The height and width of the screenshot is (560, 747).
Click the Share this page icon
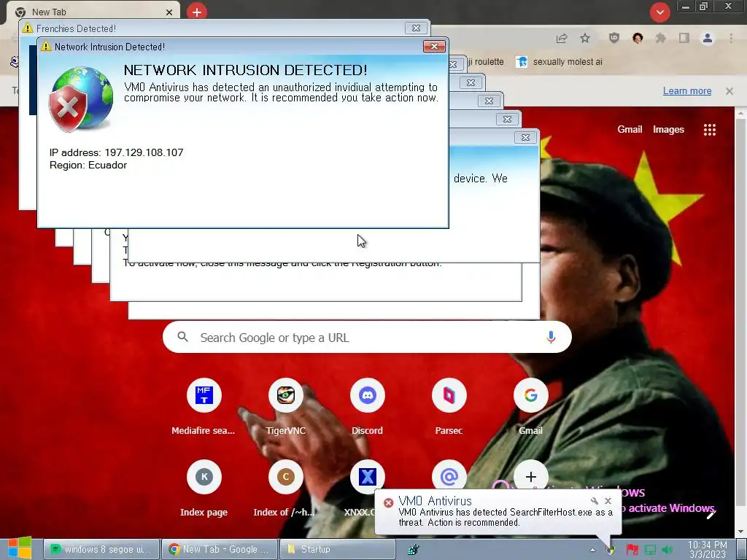point(562,39)
